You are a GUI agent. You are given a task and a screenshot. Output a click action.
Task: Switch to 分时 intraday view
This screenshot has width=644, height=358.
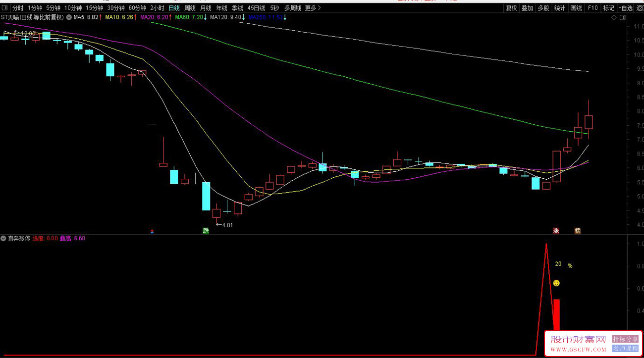[18, 8]
